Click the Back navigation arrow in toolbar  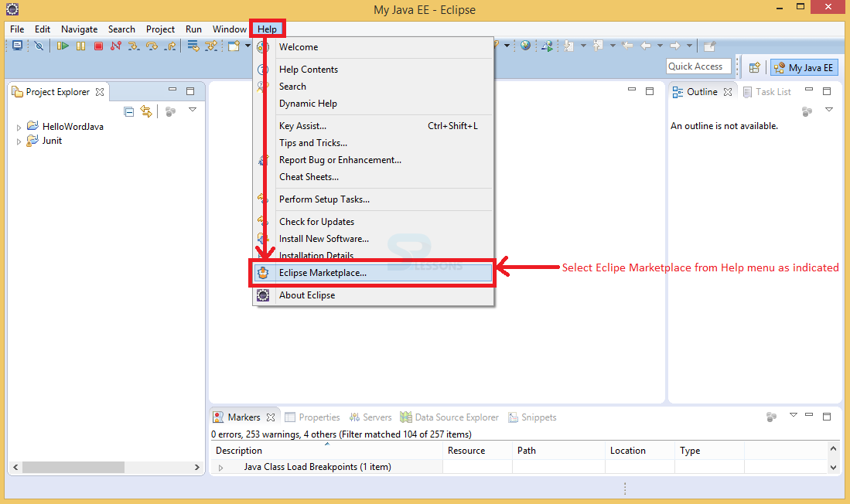click(646, 46)
